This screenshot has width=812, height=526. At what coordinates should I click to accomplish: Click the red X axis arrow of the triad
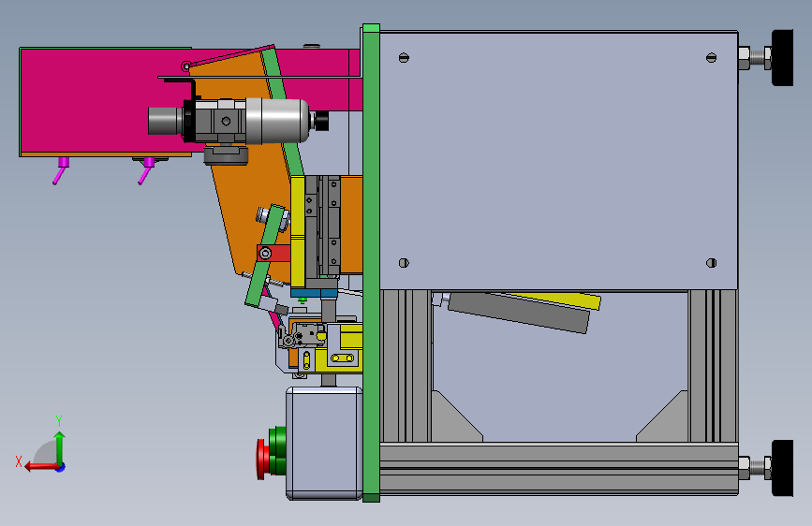[40, 467]
